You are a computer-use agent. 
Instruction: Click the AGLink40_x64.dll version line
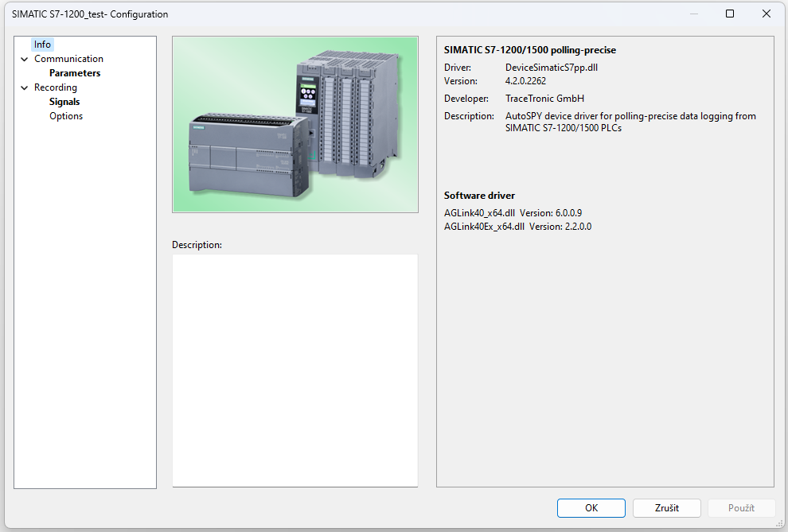(x=513, y=213)
